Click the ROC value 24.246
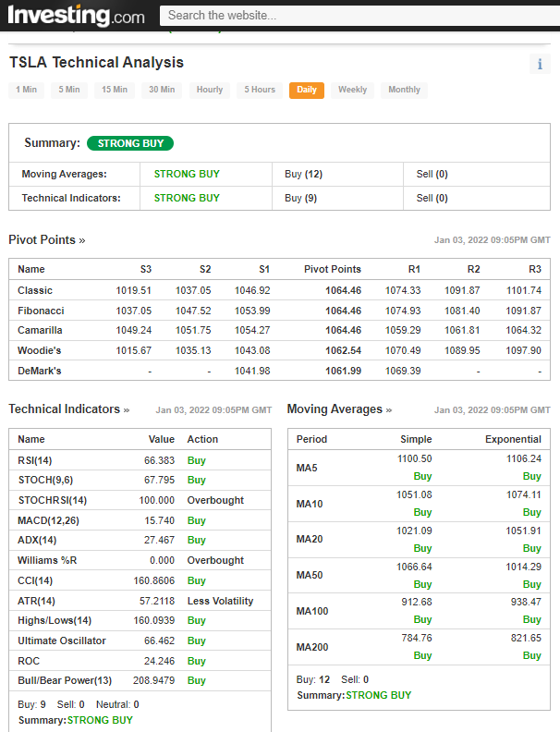 point(159,661)
